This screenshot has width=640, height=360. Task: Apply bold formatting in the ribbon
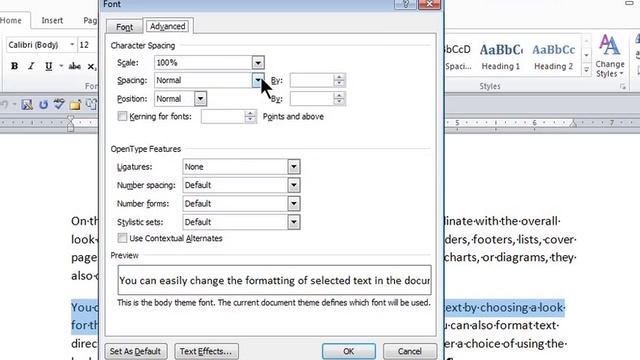[x=14, y=66]
